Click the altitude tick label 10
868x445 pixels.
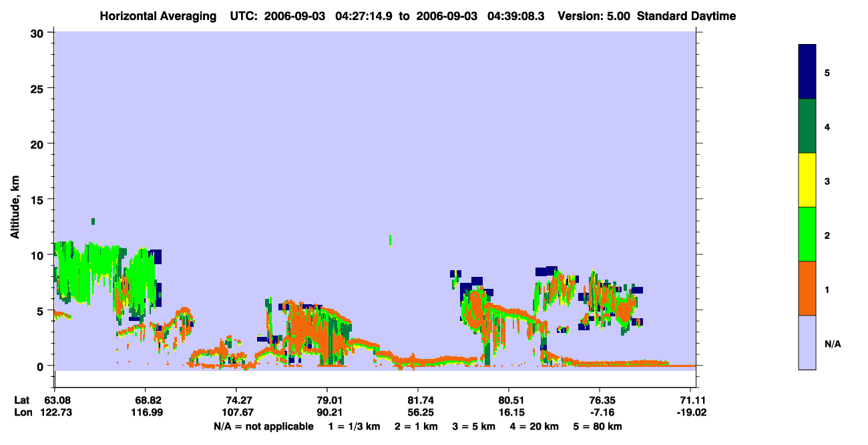coord(38,255)
